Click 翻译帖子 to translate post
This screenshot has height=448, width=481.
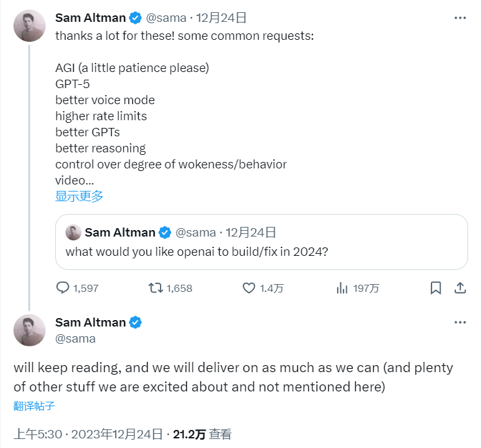click(x=33, y=406)
